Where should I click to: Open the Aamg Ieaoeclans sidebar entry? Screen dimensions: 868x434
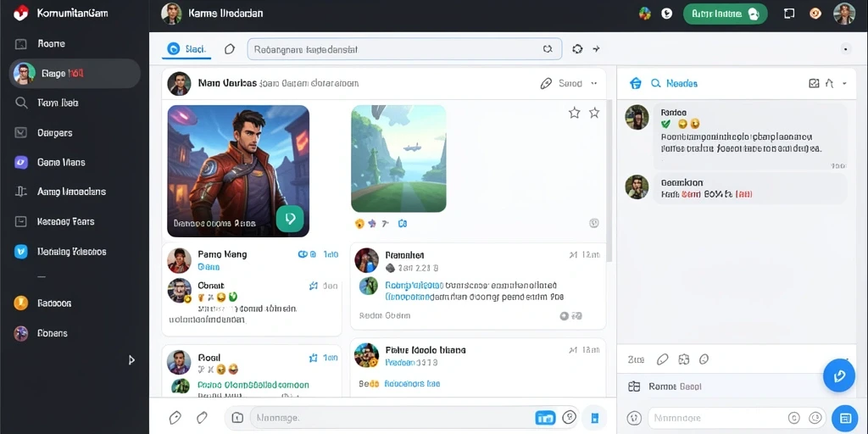(71, 192)
